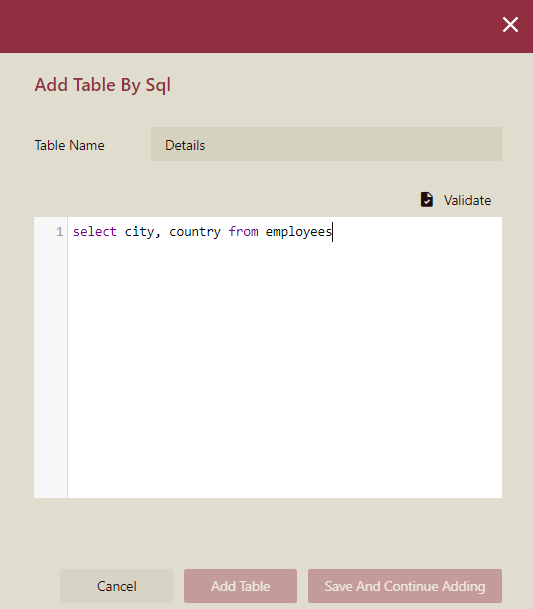The image size is (533, 609).
Task: Focus the Table Name field containing Details
Action: [x=326, y=144]
